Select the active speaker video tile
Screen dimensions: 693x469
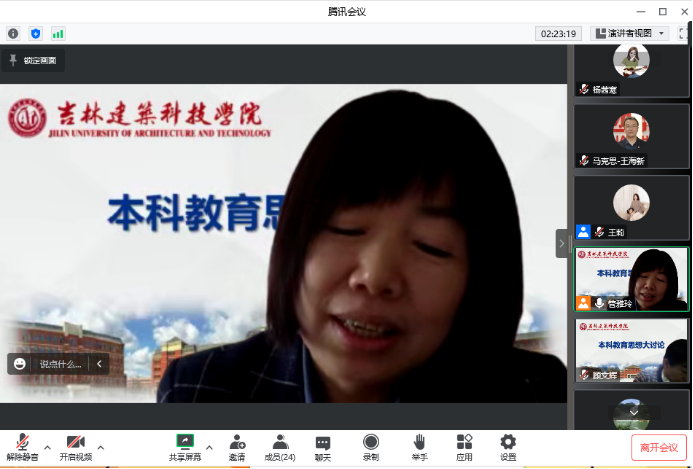click(x=631, y=279)
